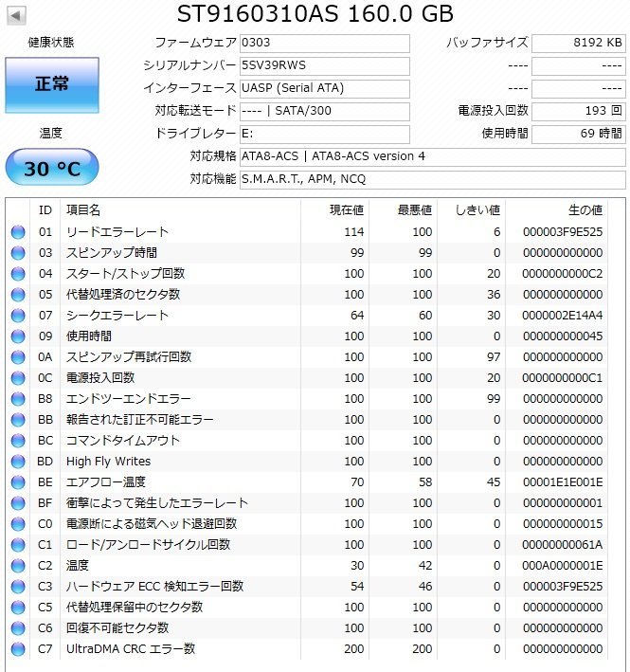
Task: Click the 30 °C temperature indicator
Action: click(x=52, y=167)
